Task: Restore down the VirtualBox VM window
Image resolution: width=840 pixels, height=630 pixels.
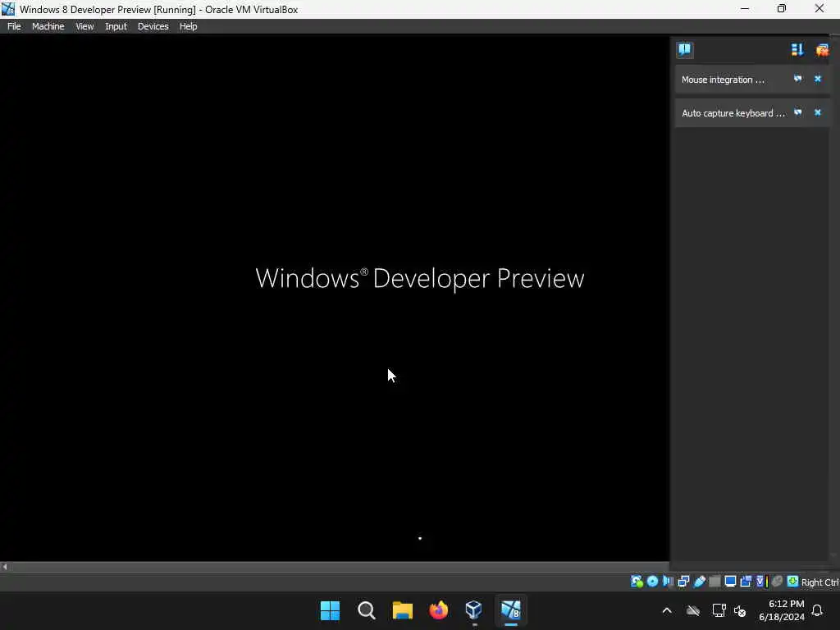Action: coord(782,8)
